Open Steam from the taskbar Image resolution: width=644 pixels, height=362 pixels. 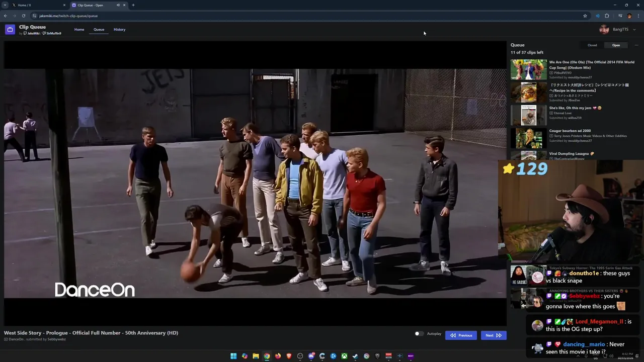[x=355, y=356]
